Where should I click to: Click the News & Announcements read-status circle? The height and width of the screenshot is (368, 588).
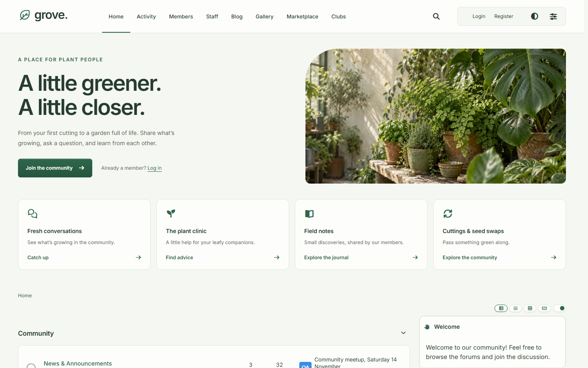(31, 366)
